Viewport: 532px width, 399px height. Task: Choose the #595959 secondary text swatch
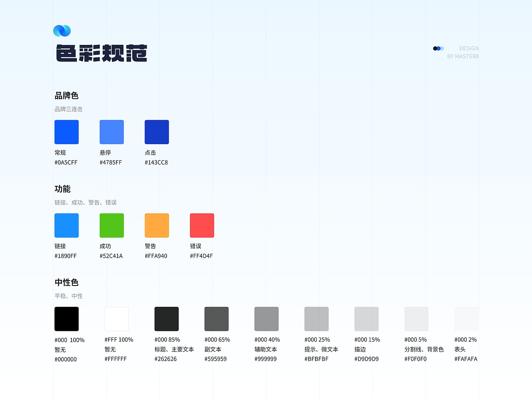pyautogui.click(x=217, y=319)
